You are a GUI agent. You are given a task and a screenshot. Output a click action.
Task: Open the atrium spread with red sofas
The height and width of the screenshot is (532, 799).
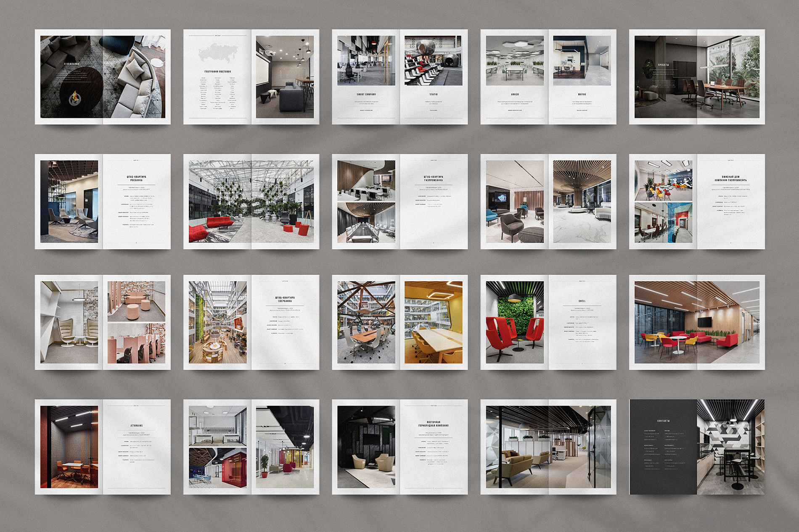click(x=251, y=202)
